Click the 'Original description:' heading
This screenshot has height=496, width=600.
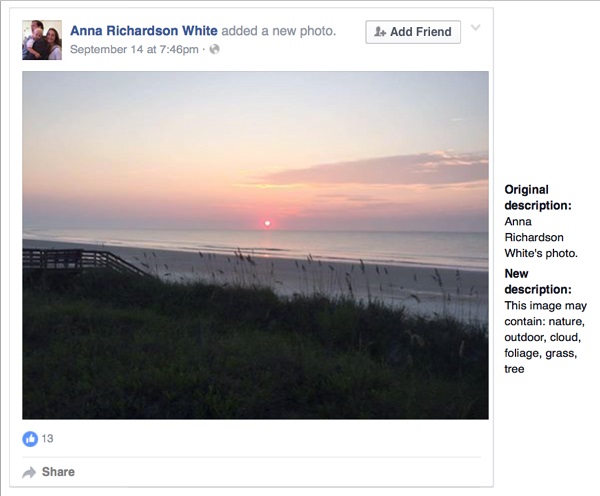point(538,197)
